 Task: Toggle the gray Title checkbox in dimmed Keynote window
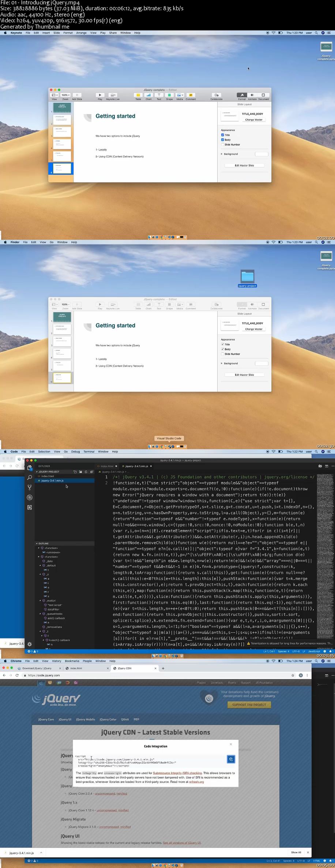pos(222,344)
